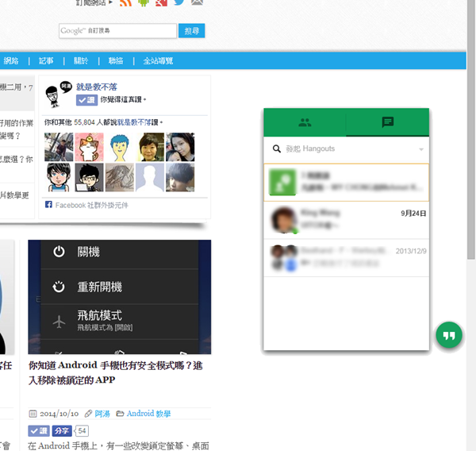Open the 就是教不落 Facebook page link
The image size is (476, 451).
click(97, 87)
